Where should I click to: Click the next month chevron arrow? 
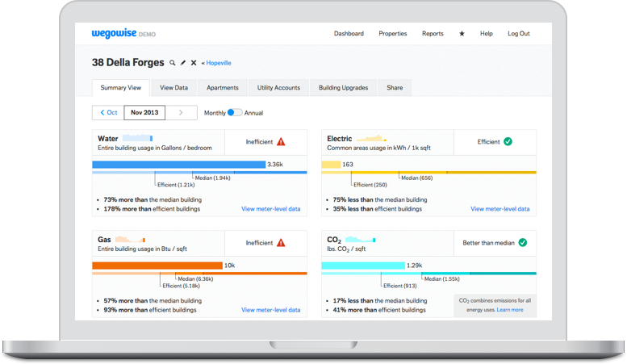click(x=181, y=113)
